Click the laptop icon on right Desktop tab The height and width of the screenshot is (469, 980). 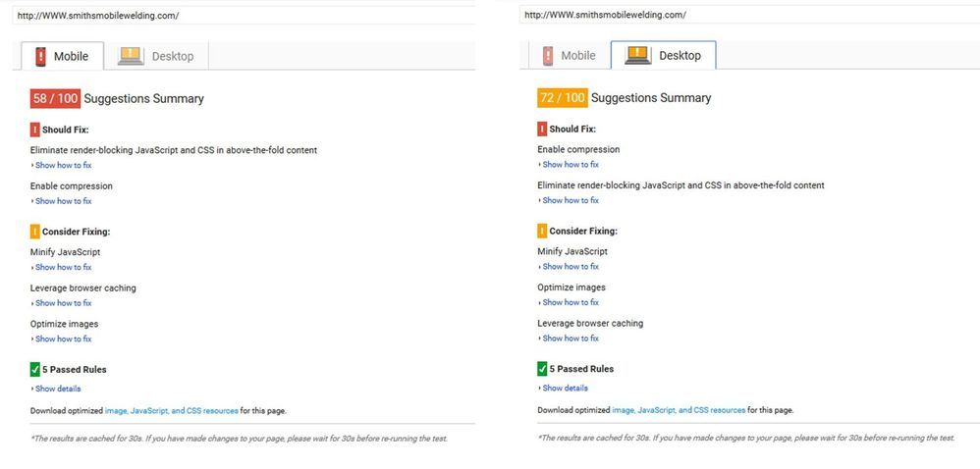pyautogui.click(x=638, y=56)
